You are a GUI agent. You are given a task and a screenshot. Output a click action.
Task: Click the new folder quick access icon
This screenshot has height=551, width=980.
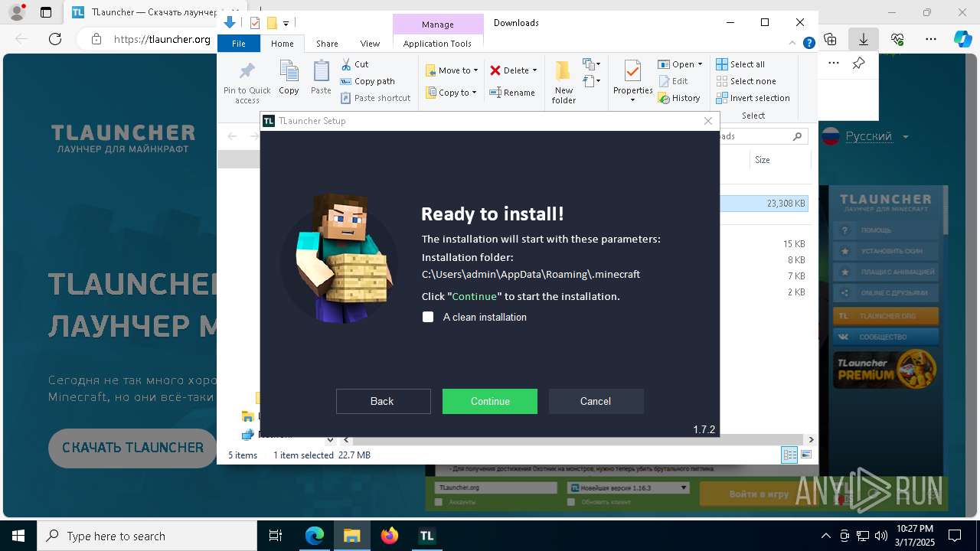pyautogui.click(x=271, y=23)
